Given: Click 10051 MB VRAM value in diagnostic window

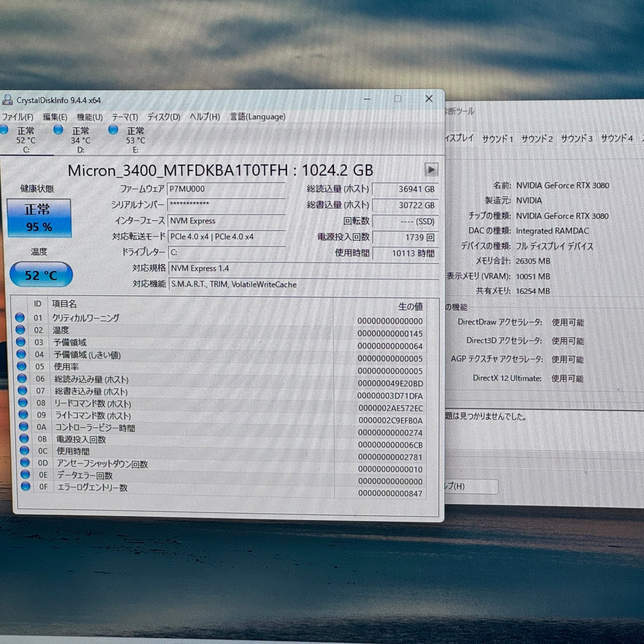Looking at the screenshot, I should (x=533, y=276).
